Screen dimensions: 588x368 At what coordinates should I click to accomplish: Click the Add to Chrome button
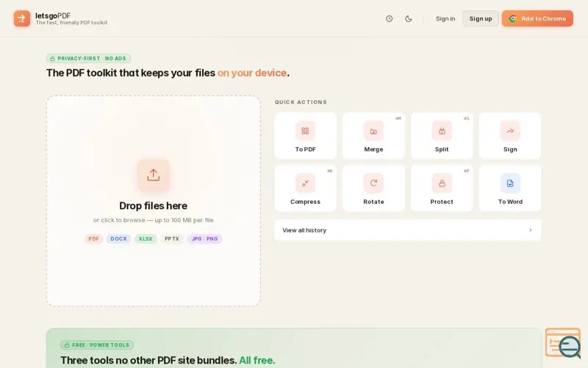[x=537, y=18]
